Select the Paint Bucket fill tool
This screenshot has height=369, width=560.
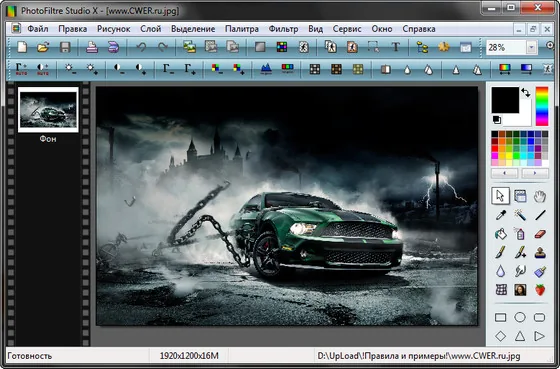point(501,234)
